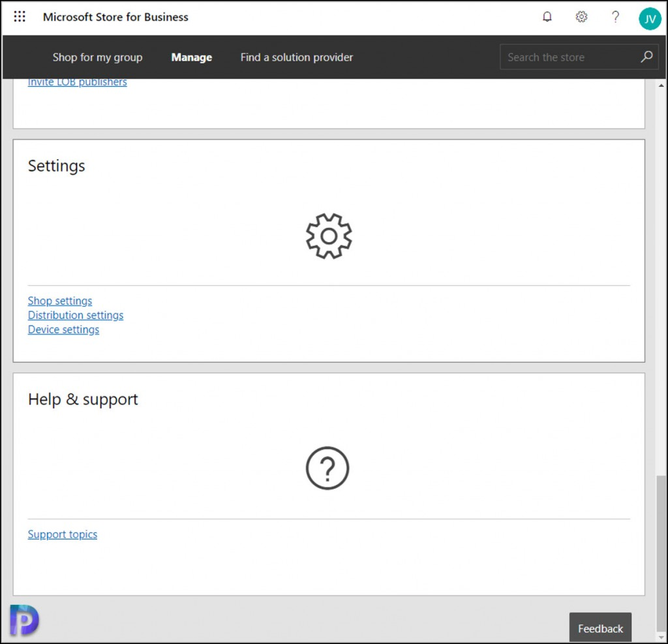Open Shop settings link

click(x=59, y=301)
